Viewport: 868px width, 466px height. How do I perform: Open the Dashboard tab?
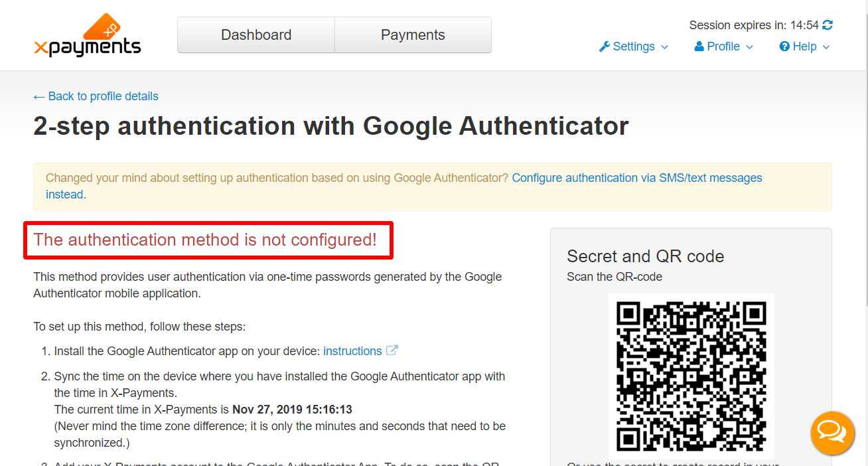256,35
